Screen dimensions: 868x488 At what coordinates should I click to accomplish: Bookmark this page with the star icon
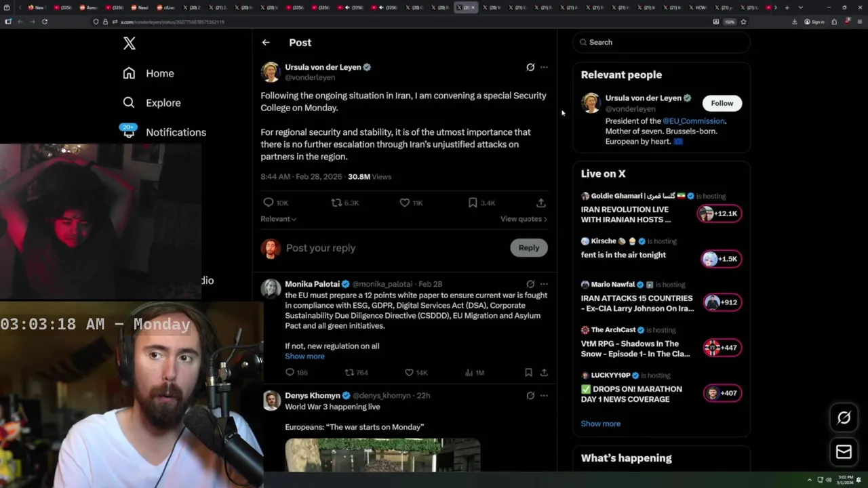tap(744, 22)
